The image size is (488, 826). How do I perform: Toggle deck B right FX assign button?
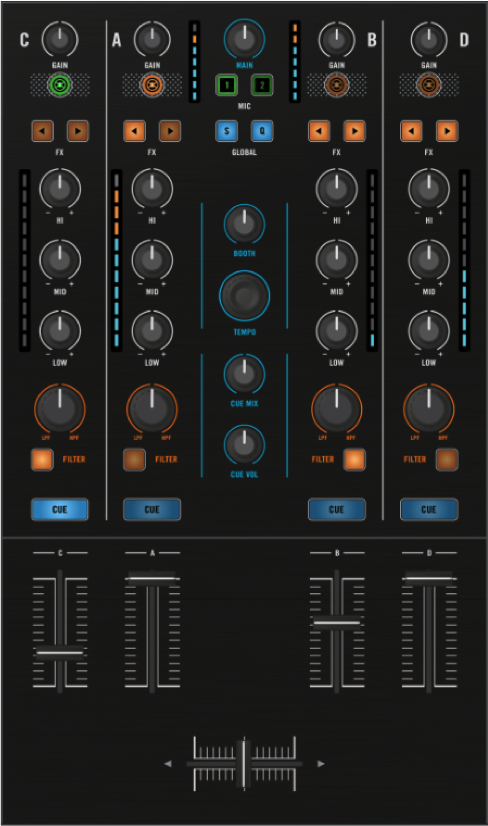[354, 131]
